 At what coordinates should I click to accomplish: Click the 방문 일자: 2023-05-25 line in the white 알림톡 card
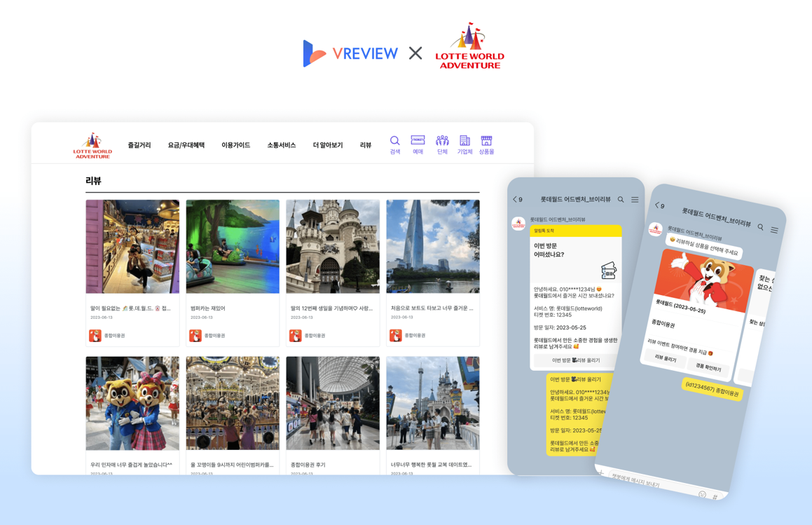[560, 327]
